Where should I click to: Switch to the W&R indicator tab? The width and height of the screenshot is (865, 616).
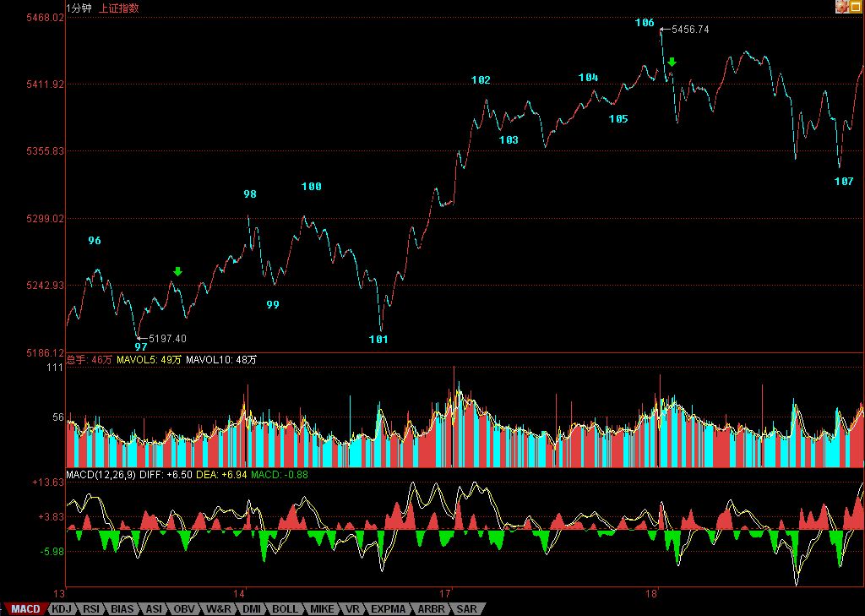coord(218,608)
